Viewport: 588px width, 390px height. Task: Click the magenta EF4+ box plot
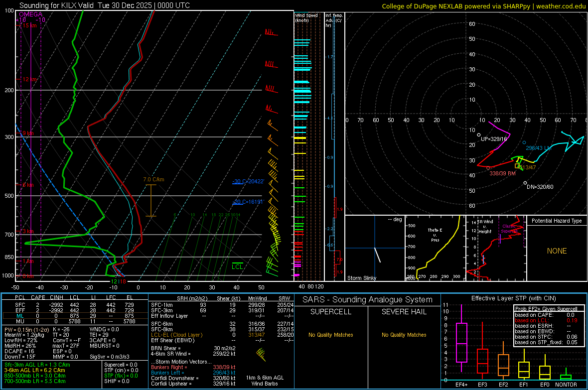click(461, 338)
